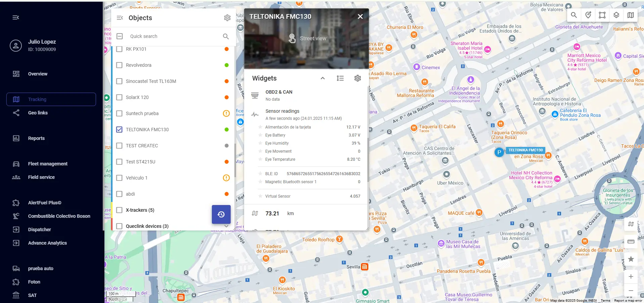
Task: Click the widgets list order icon
Action: click(x=340, y=78)
